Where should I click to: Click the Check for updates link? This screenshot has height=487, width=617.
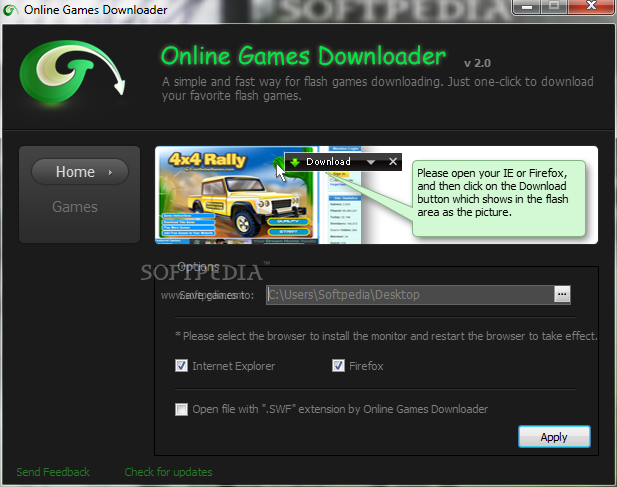(168, 472)
